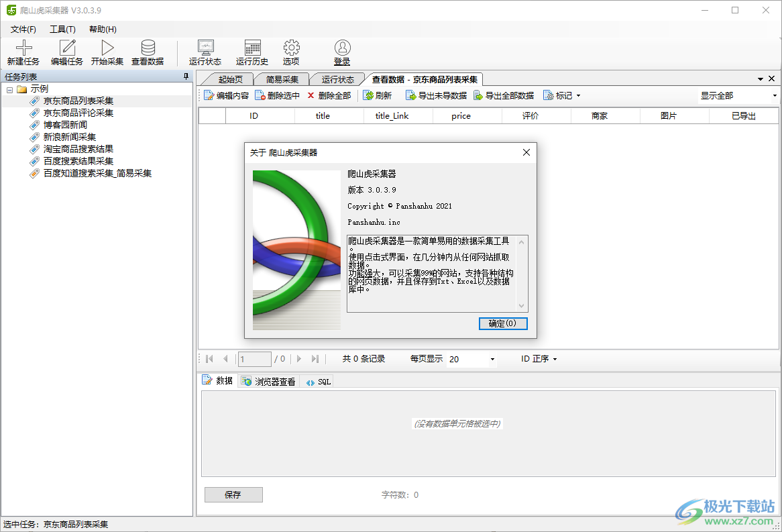782x532 pixels.
Task: Click the 编辑任务 icon
Action: pos(66,52)
